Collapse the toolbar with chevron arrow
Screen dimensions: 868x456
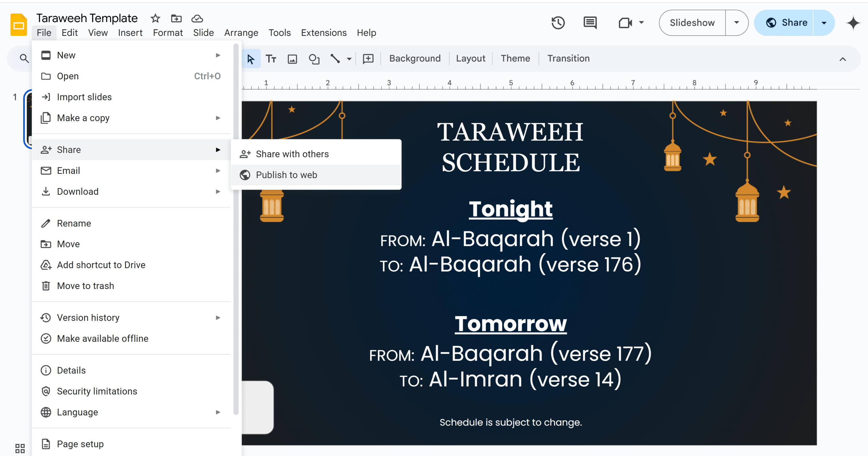coord(842,59)
